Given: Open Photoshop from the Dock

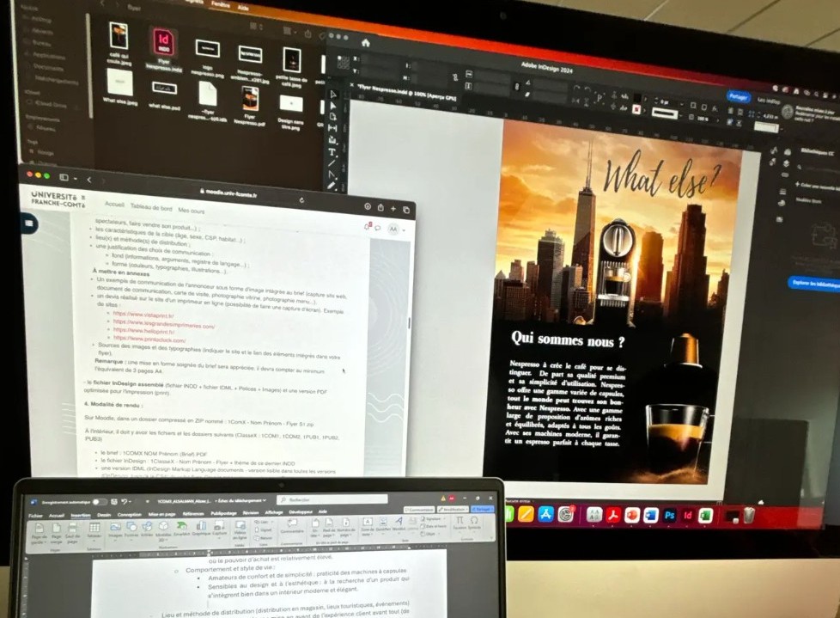Looking at the screenshot, I should (669, 516).
